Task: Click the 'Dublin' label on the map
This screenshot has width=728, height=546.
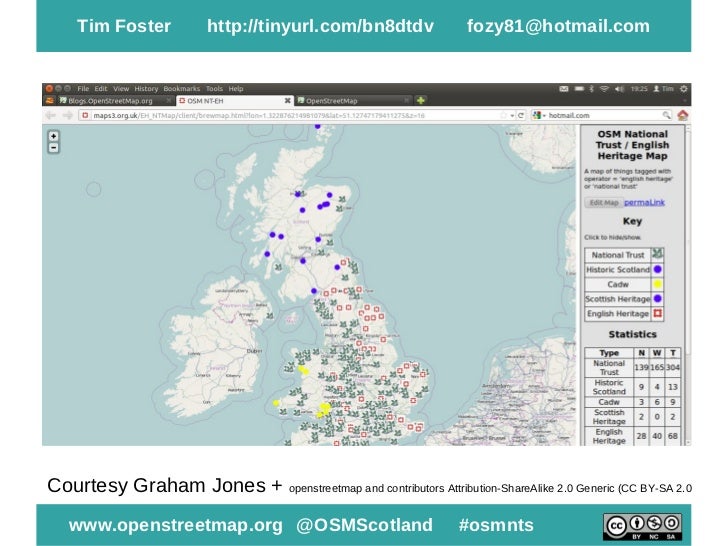Action: pos(254,351)
